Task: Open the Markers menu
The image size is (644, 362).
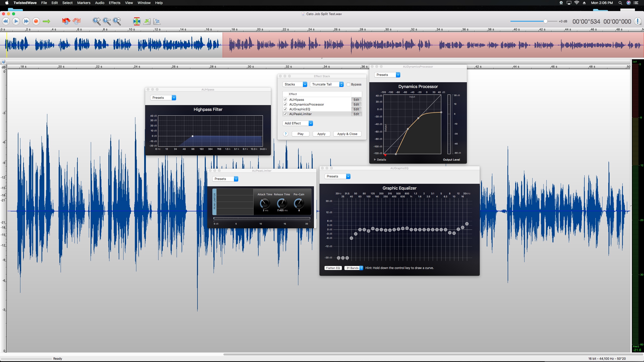Action: (x=84, y=3)
